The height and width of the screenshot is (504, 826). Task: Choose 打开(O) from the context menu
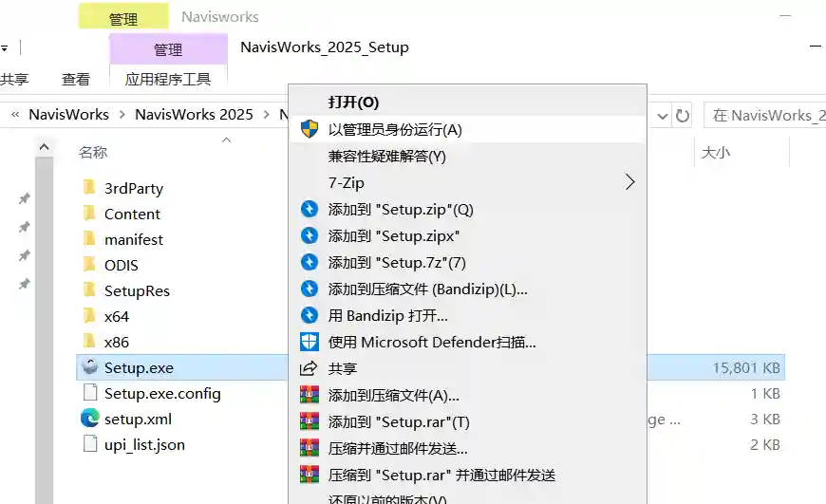[353, 103]
